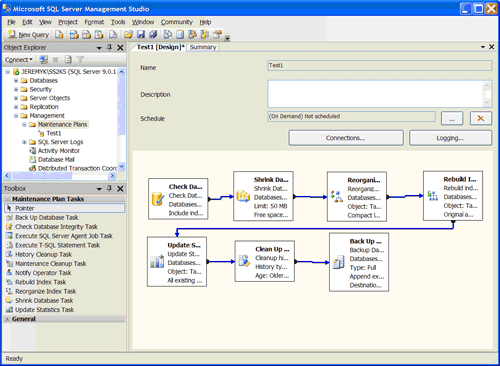
Task: Open Object Explorer window position dropdown arrow
Action: pyautogui.click(x=99, y=48)
